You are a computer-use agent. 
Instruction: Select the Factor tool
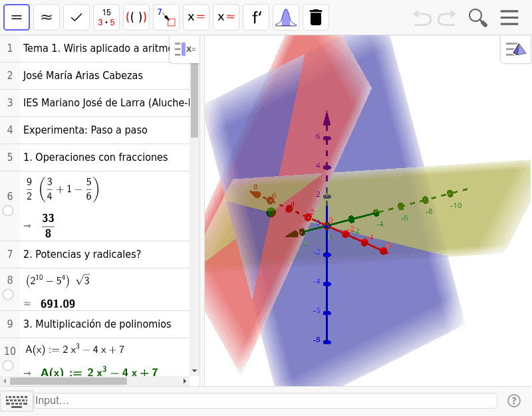tap(106, 17)
